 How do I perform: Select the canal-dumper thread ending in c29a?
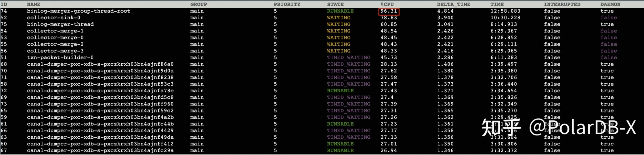pos(100,150)
